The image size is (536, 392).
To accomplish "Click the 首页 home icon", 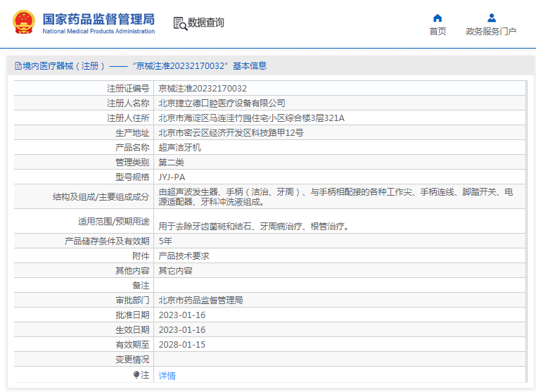I will coord(438,18).
